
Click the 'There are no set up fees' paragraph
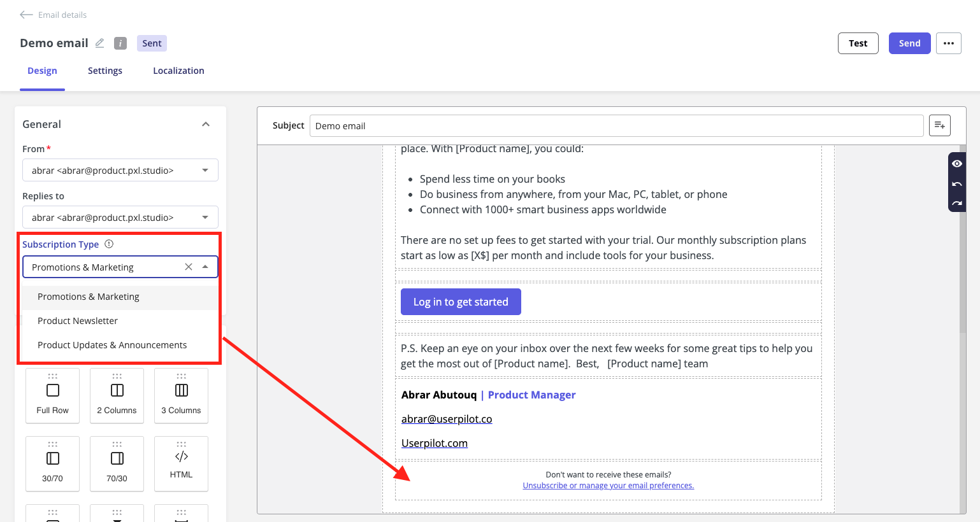coord(603,248)
